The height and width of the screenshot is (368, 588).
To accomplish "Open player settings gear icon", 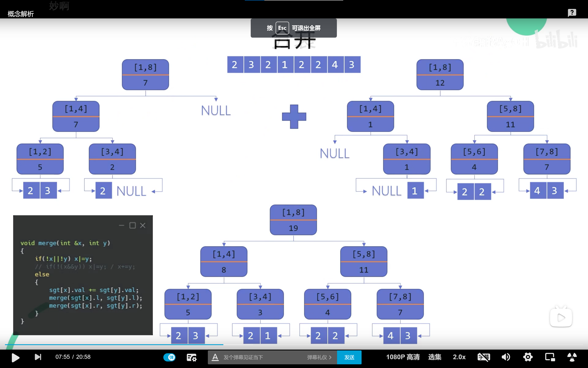I will click(528, 357).
